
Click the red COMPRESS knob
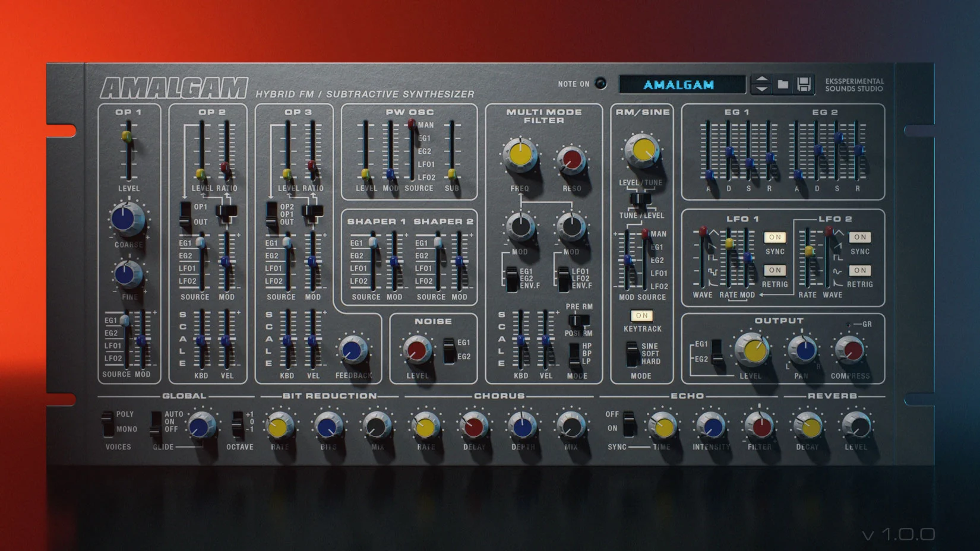[x=850, y=350]
